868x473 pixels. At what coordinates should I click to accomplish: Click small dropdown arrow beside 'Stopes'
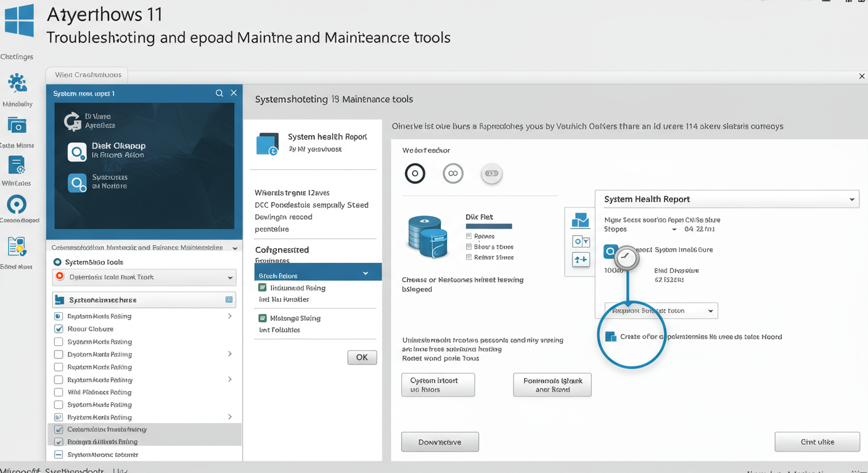click(x=674, y=229)
